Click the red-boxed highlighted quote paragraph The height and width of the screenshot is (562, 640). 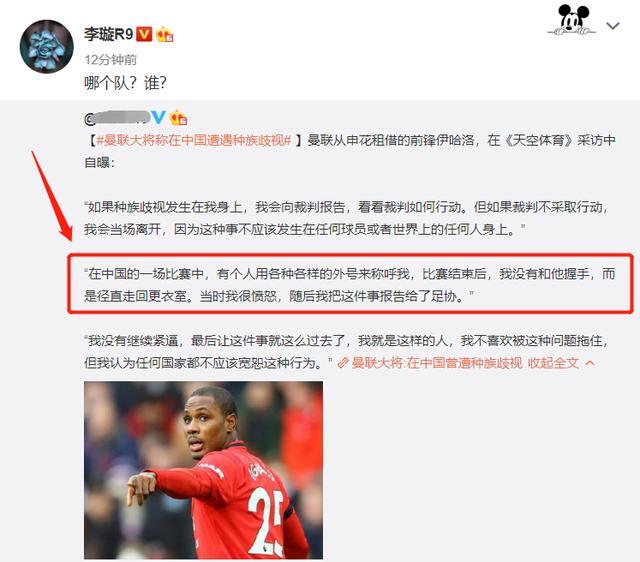(x=350, y=284)
